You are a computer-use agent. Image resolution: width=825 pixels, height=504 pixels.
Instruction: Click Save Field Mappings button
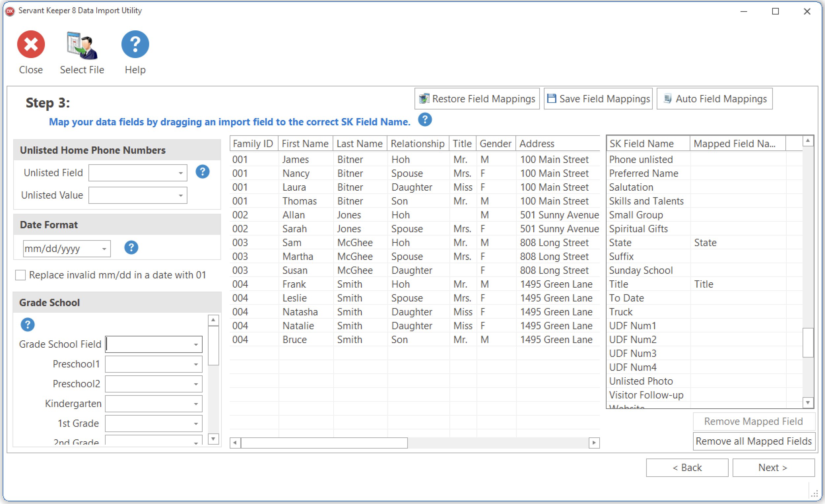click(x=598, y=99)
